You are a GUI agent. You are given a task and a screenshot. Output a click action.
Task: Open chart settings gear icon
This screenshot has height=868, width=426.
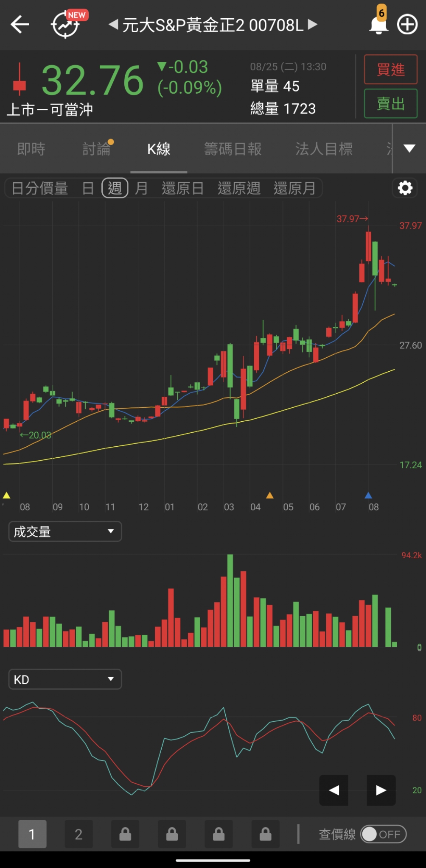pos(405,188)
